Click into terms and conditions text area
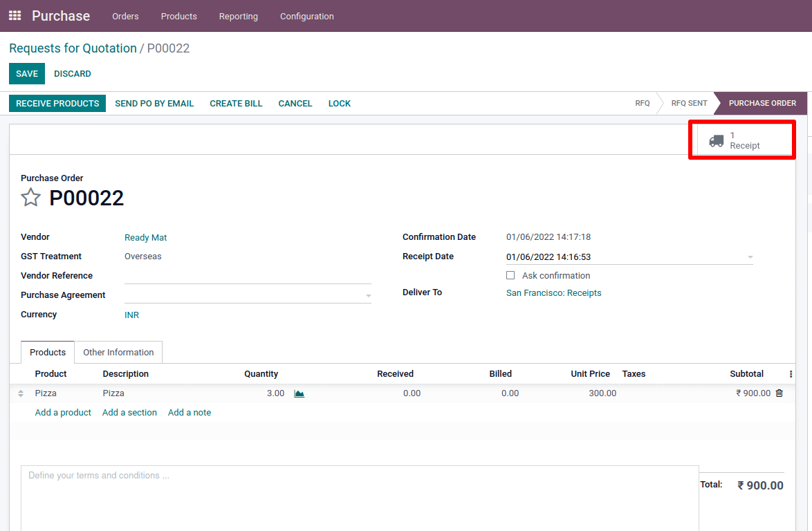812x531 pixels. click(360, 498)
